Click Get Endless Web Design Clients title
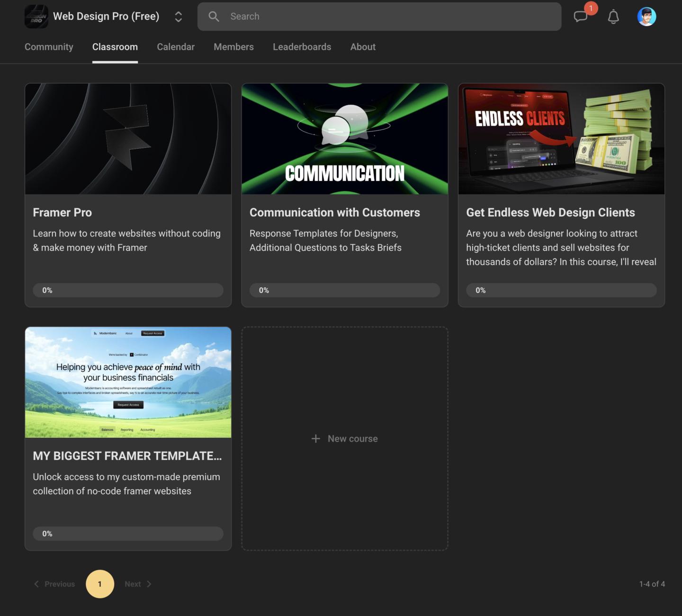Image resolution: width=682 pixels, height=616 pixels. pos(550,212)
